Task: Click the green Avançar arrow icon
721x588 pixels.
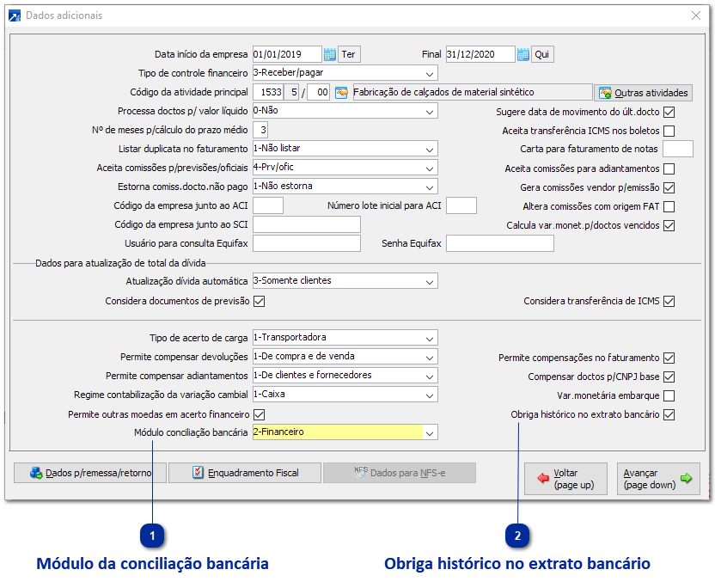Action: (x=688, y=479)
